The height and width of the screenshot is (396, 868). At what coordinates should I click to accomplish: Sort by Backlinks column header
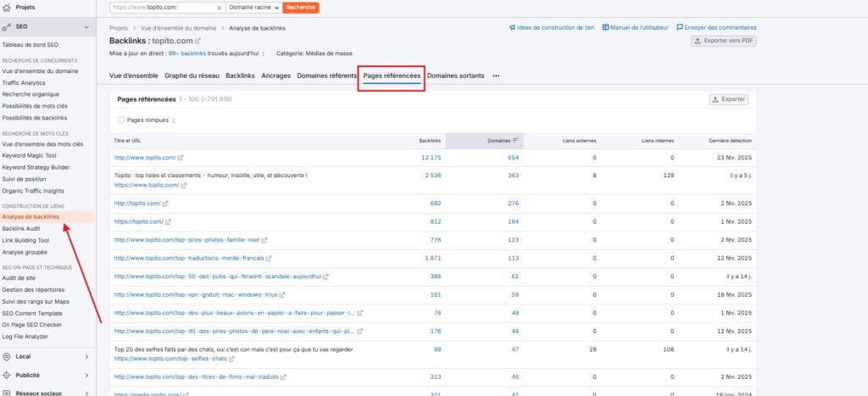[x=430, y=141]
